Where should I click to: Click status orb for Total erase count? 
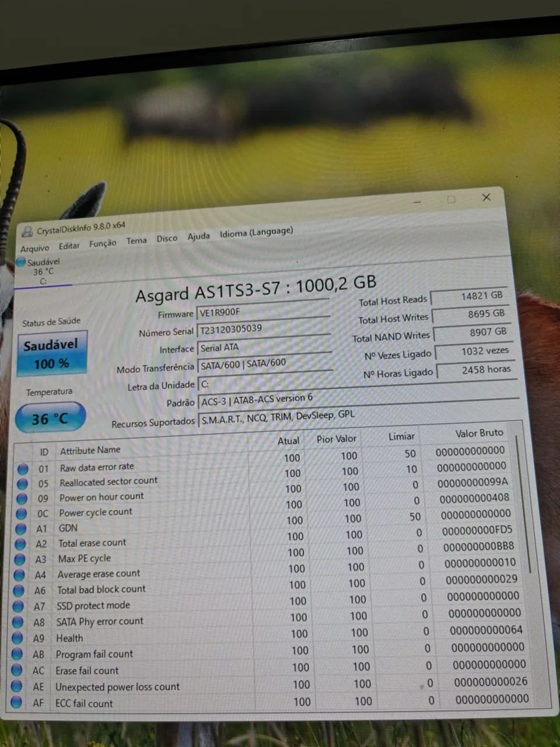pyautogui.click(x=20, y=544)
